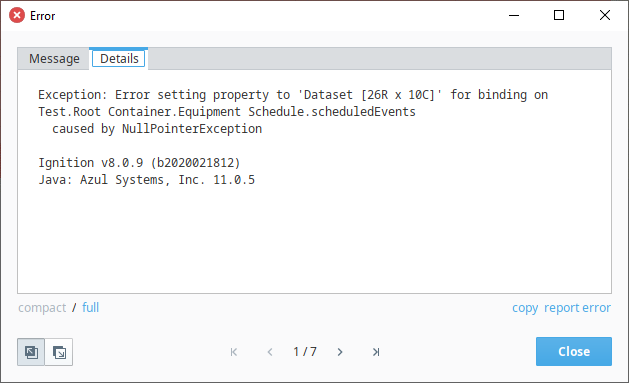Switch to the Message tab
The image size is (629, 383).
(x=54, y=59)
